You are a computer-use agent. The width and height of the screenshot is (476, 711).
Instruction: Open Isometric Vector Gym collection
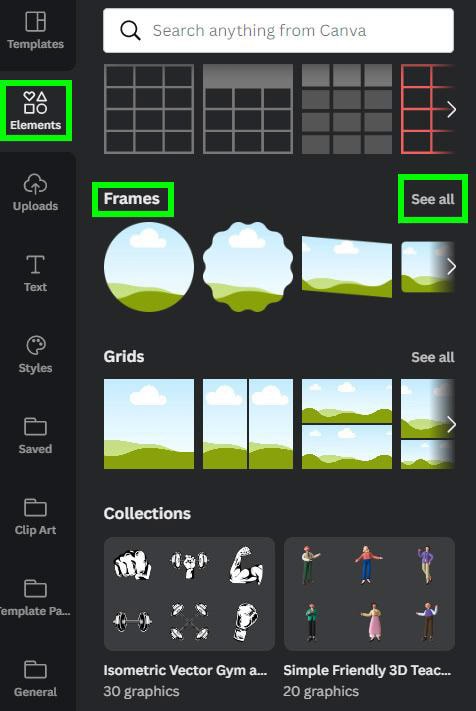pos(189,618)
